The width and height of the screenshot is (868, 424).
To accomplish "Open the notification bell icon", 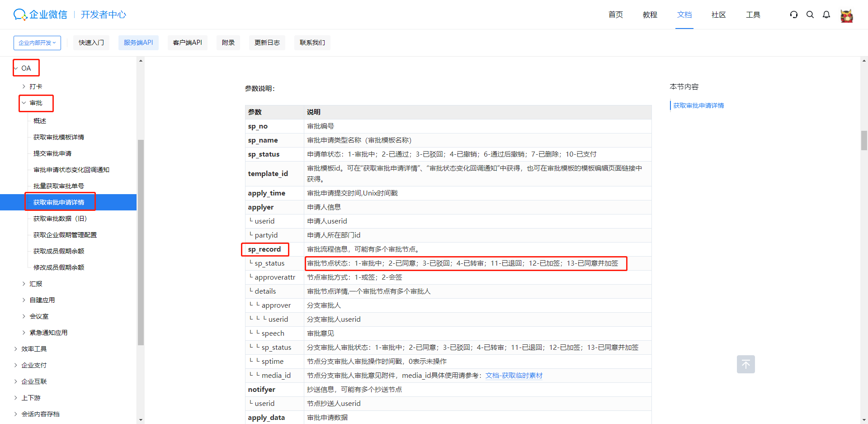I will (x=826, y=14).
